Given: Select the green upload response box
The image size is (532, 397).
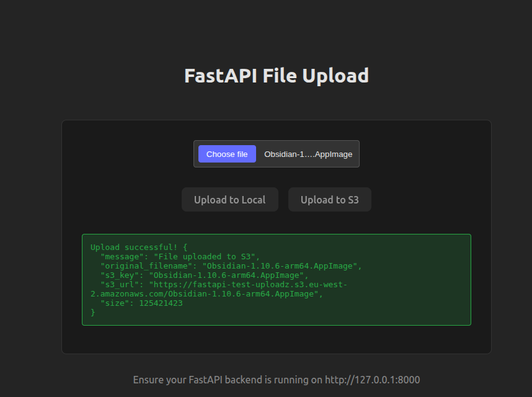Looking at the screenshot, I should click(276, 279).
